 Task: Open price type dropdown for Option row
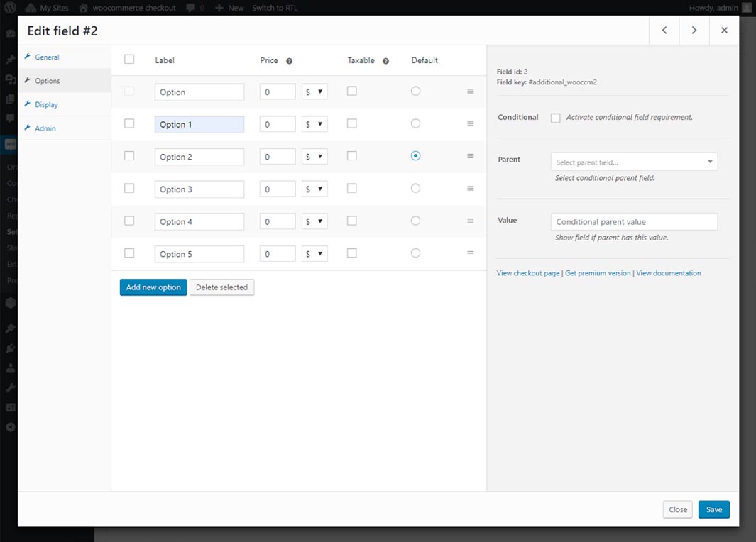coord(314,92)
